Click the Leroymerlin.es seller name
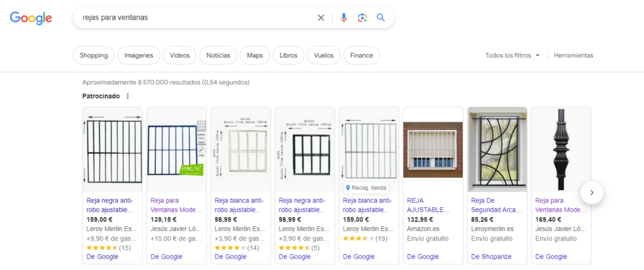This screenshot has width=644, height=270. point(492,229)
